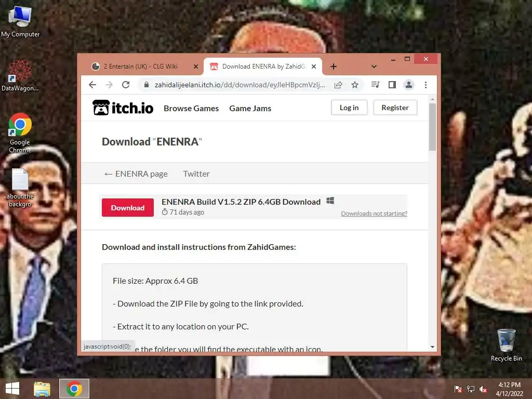Click the lock icon in address bar
Viewport: 532px width, 399px height.
(x=146, y=85)
